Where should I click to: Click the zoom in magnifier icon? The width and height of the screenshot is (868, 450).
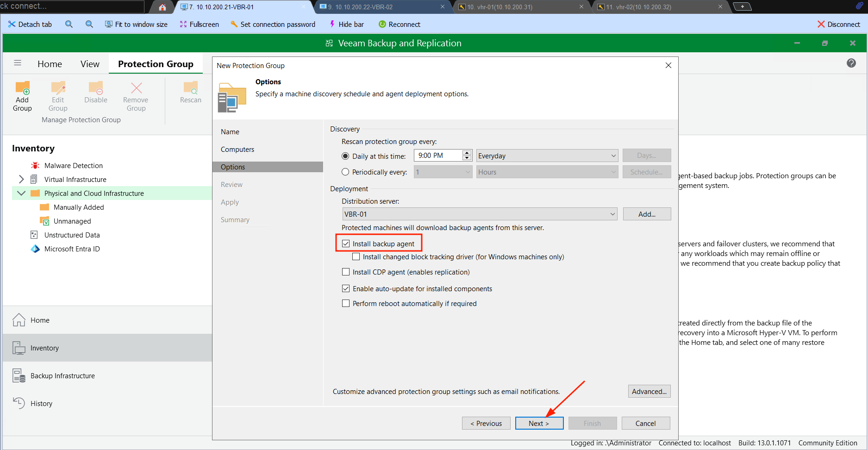[x=69, y=24]
